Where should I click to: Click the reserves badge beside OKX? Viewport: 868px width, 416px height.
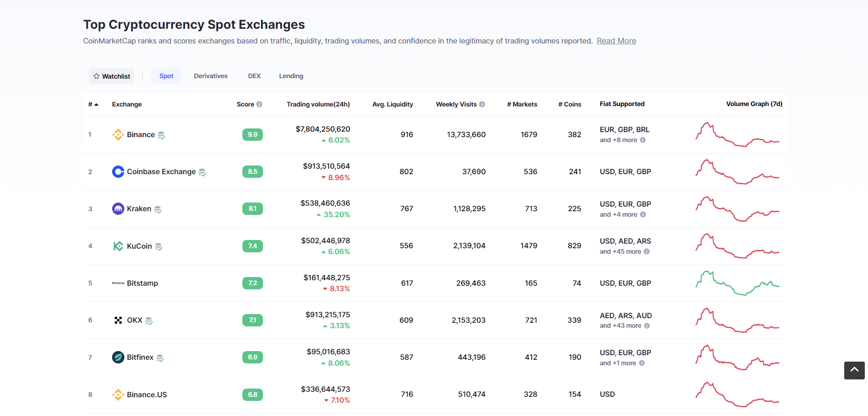point(149,321)
